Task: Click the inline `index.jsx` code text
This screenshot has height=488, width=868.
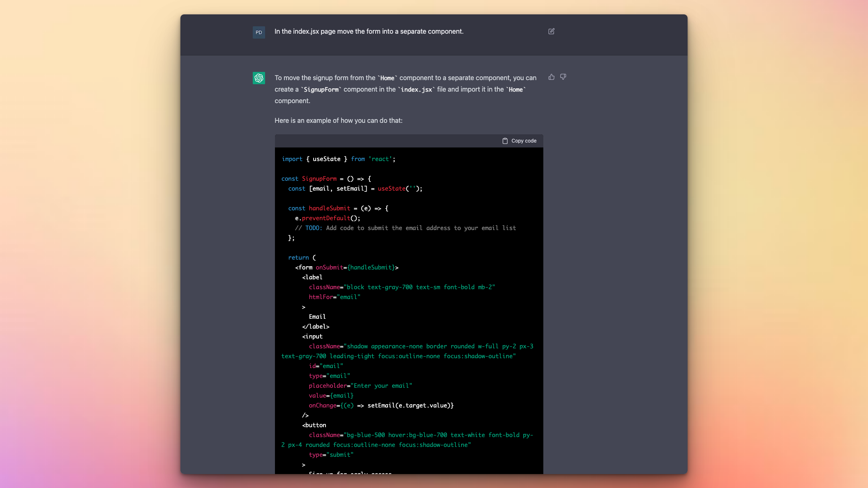Action: point(416,90)
